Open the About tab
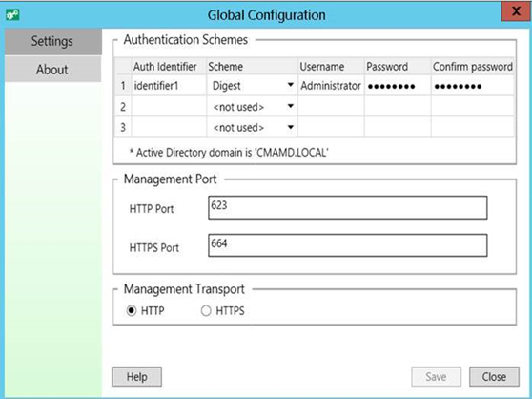 pyautogui.click(x=53, y=70)
